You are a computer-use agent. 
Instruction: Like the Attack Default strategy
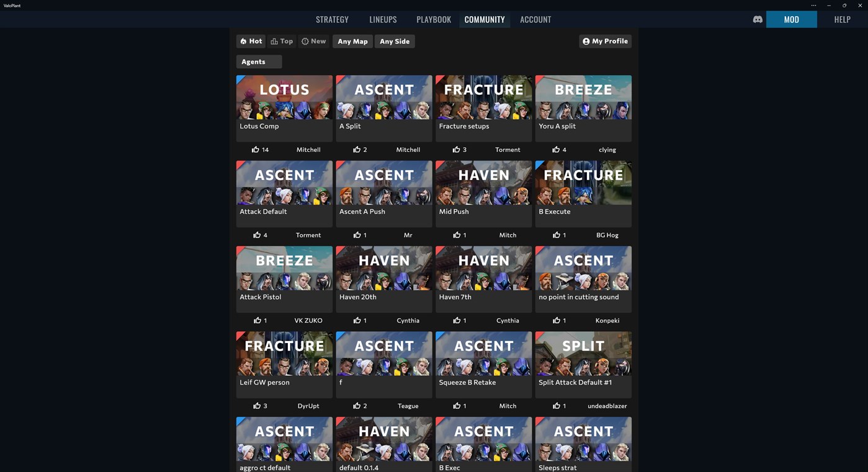(x=256, y=235)
